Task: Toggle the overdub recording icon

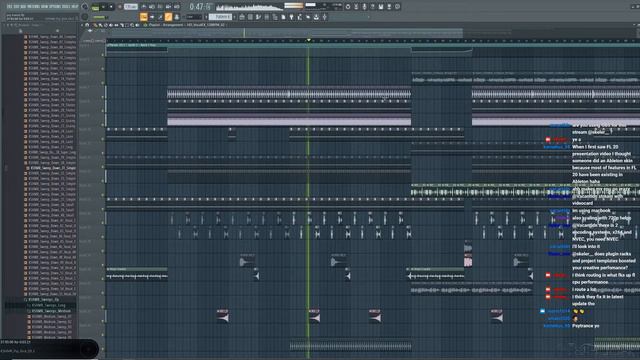Action: (168, 7)
